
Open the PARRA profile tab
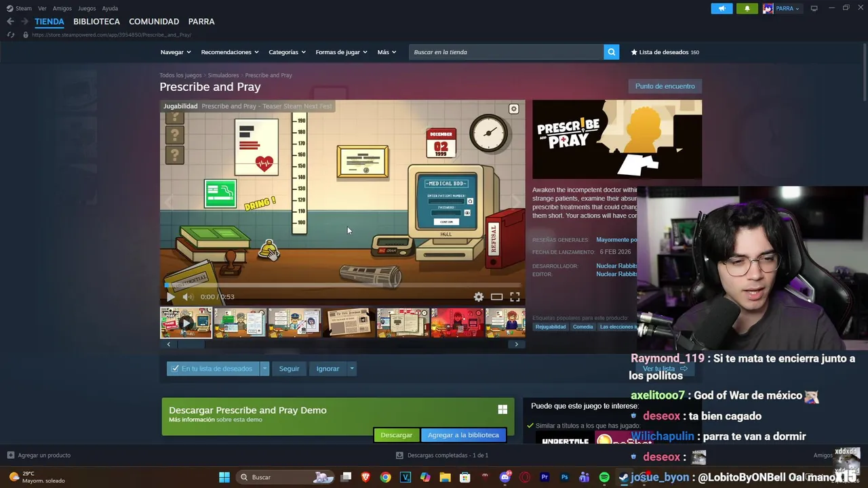pyautogui.click(x=201, y=22)
